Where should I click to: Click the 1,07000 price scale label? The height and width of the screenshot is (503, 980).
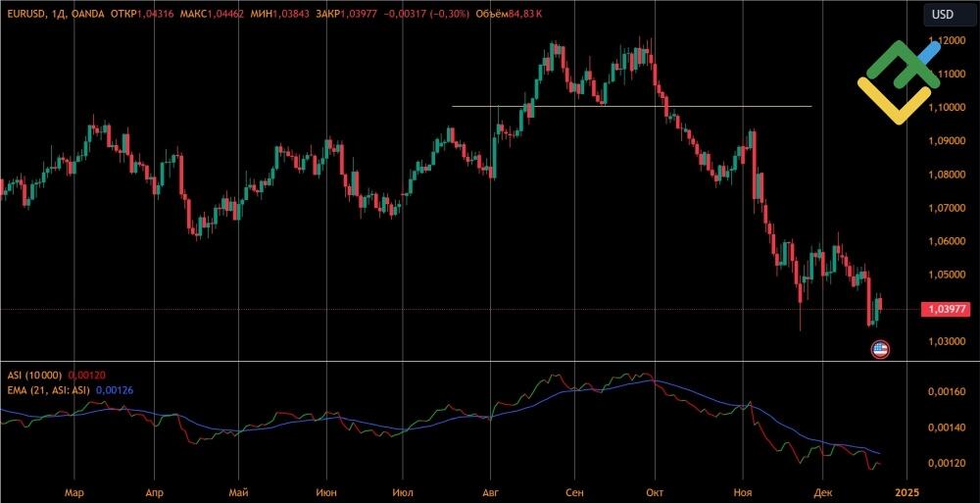tap(949, 208)
